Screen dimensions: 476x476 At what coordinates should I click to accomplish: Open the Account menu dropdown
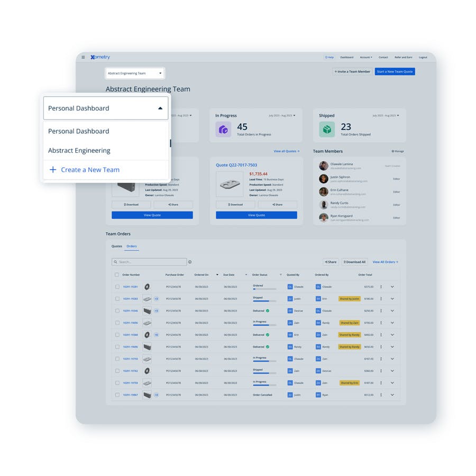[x=366, y=57]
